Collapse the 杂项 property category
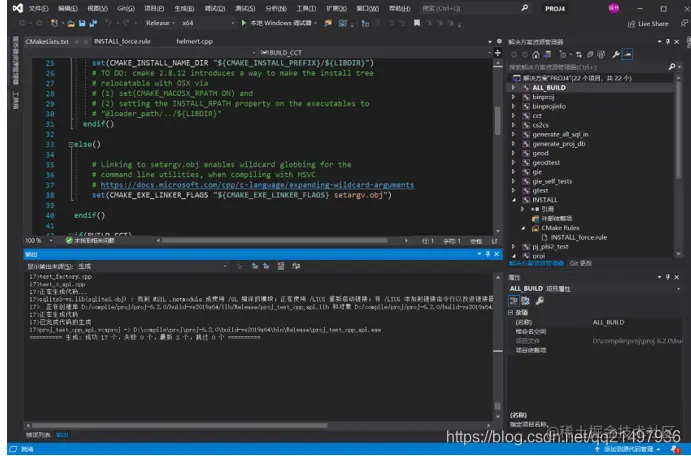Image resolution: width=691 pixels, height=456 pixels. point(511,312)
